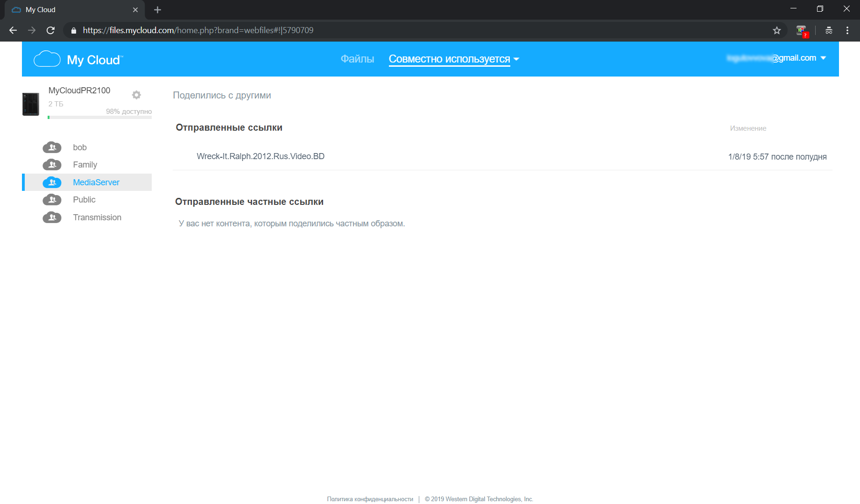
Task: Click the MyCloudPR2100 device thumbnail image
Action: [x=31, y=104]
